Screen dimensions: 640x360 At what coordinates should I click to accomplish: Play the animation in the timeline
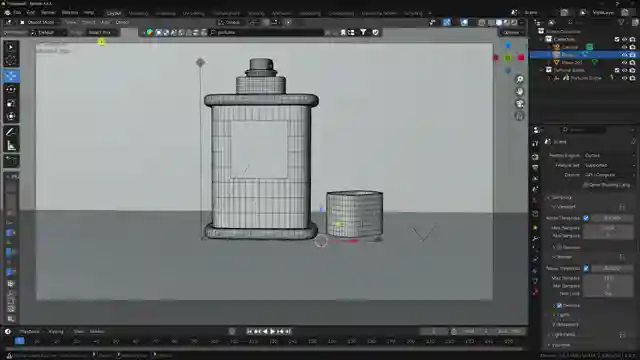(x=272, y=331)
